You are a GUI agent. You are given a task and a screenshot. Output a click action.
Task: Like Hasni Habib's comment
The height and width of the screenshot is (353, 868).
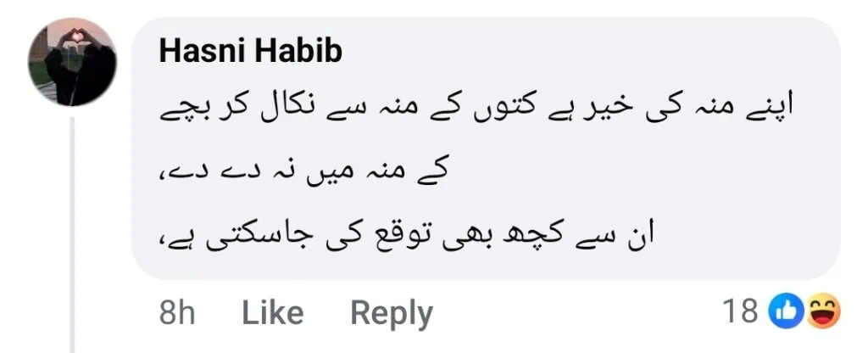(273, 312)
